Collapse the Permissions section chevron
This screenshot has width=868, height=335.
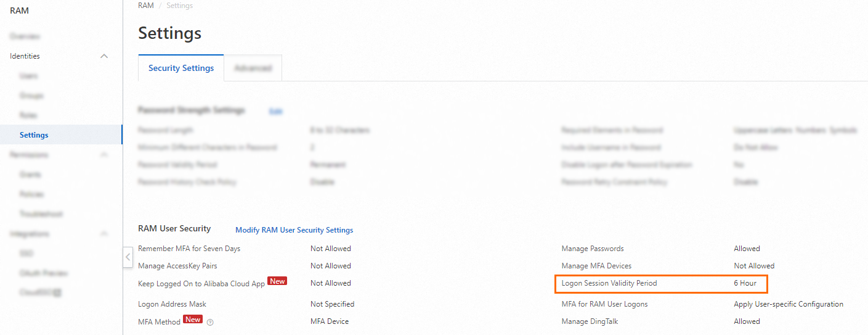click(x=104, y=155)
